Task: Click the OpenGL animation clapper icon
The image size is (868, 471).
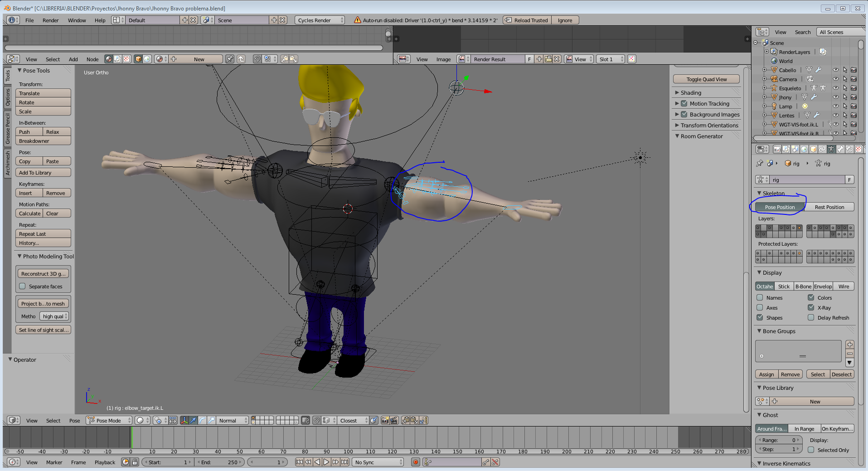Action: tap(394, 420)
